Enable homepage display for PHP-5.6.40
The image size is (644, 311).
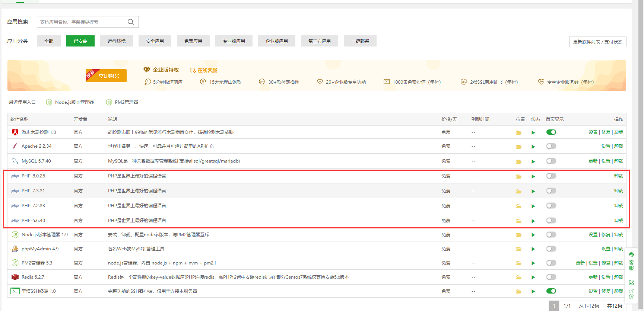point(551,221)
